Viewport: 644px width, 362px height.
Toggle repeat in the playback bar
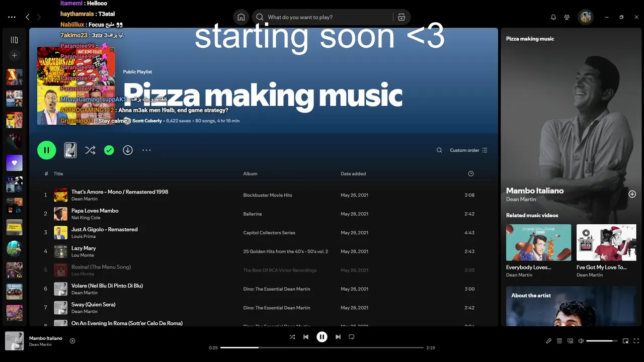point(352,337)
